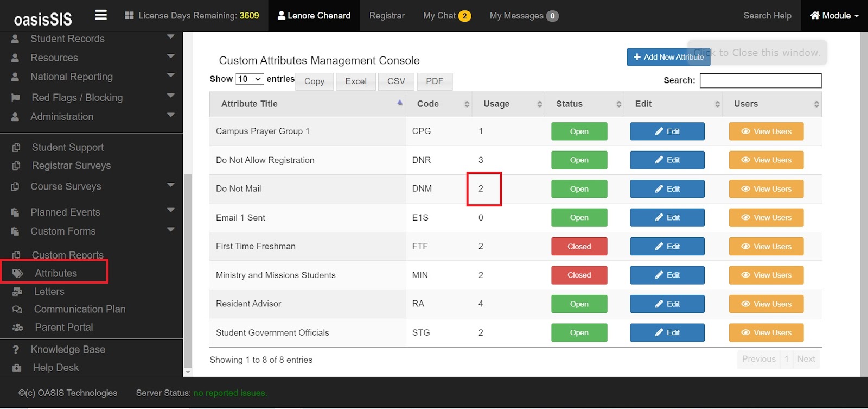
Task: Click the Communication Plan chat icon
Action: 17,310
